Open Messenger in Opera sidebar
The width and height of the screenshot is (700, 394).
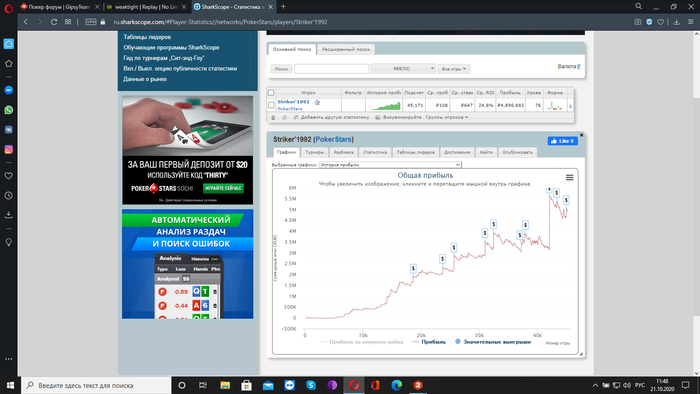coord(8,90)
